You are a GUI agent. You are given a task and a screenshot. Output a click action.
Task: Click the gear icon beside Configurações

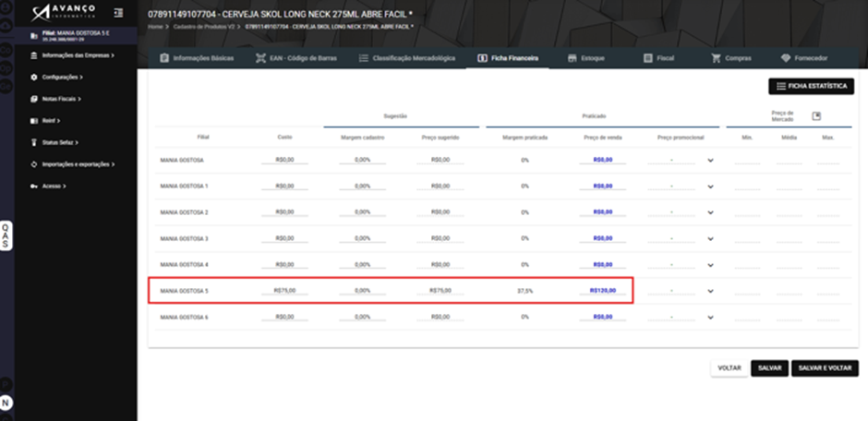click(x=34, y=77)
